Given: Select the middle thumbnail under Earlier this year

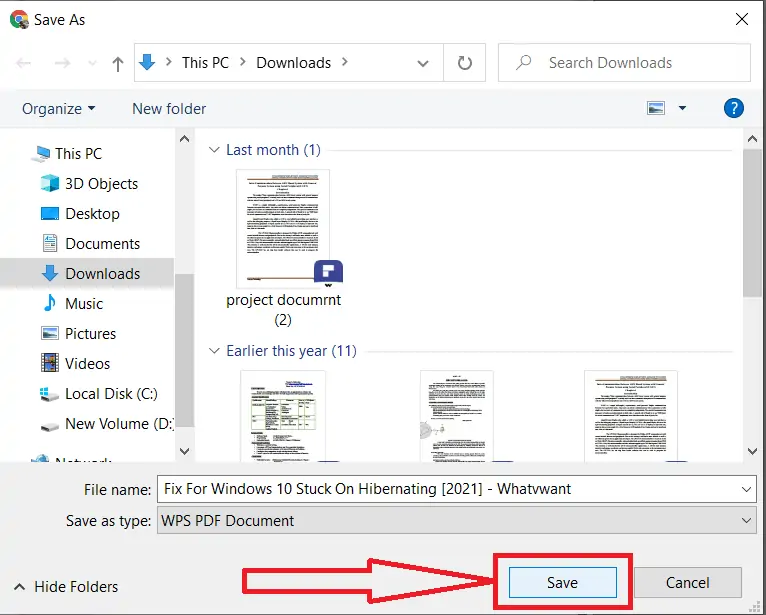Looking at the screenshot, I should [x=457, y=416].
